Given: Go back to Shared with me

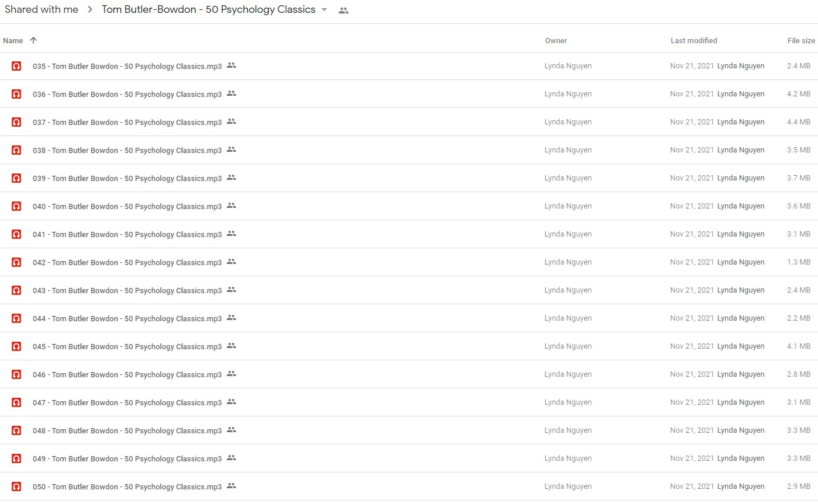Looking at the screenshot, I should pyautogui.click(x=41, y=9).
